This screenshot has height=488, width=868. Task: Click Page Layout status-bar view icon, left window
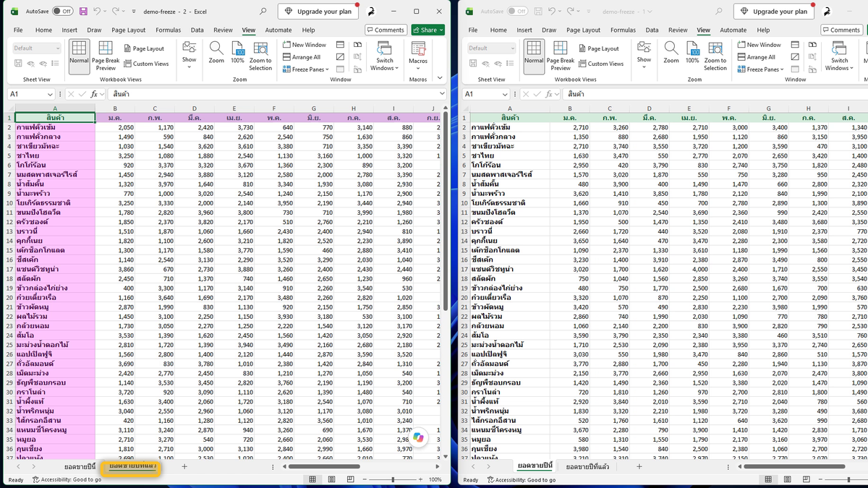pyautogui.click(x=330, y=479)
